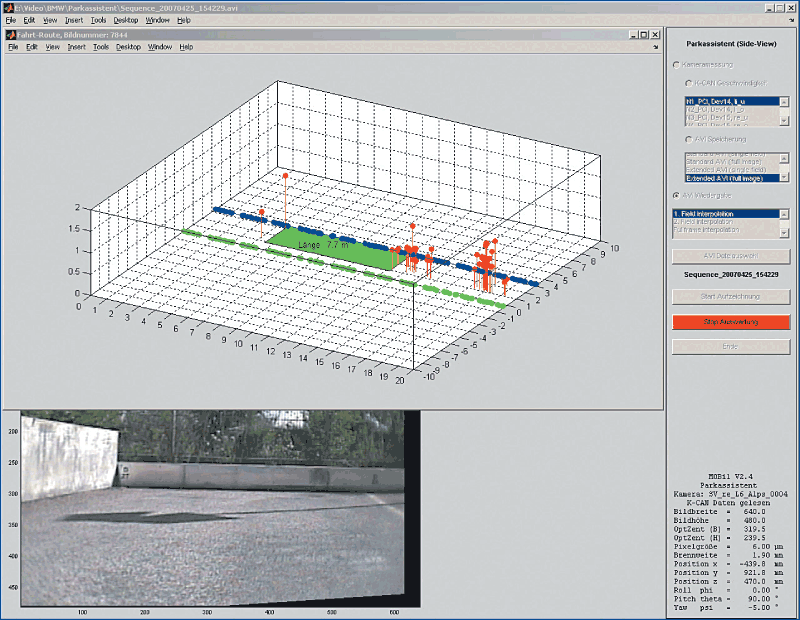Select the AVI Speicherung radio button
The width and height of the screenshot is (800, 620).
click(688, 140)
